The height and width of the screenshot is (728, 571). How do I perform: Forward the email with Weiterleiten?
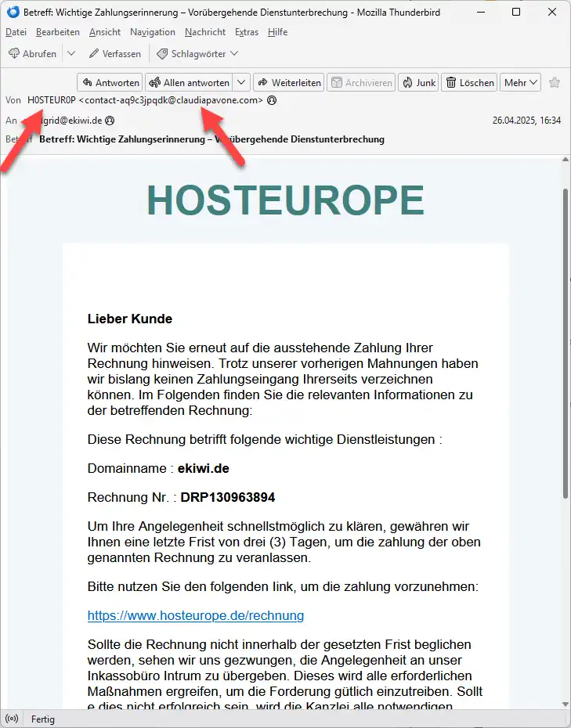pos(289,83)
